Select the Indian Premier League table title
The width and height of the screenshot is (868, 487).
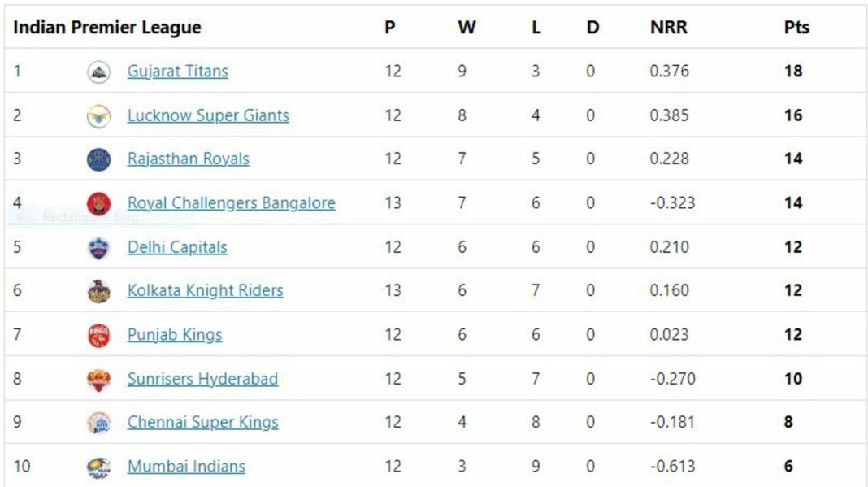click(106, 27)
